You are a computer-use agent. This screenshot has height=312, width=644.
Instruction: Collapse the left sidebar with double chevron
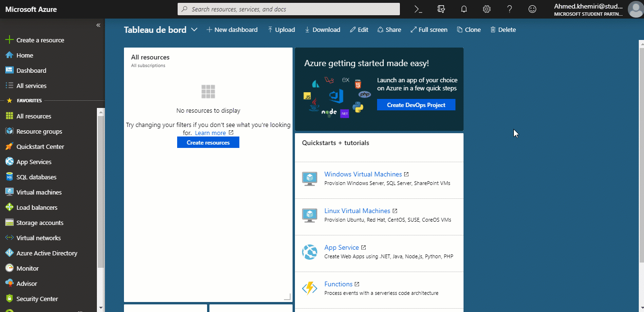tap(98, 25)
